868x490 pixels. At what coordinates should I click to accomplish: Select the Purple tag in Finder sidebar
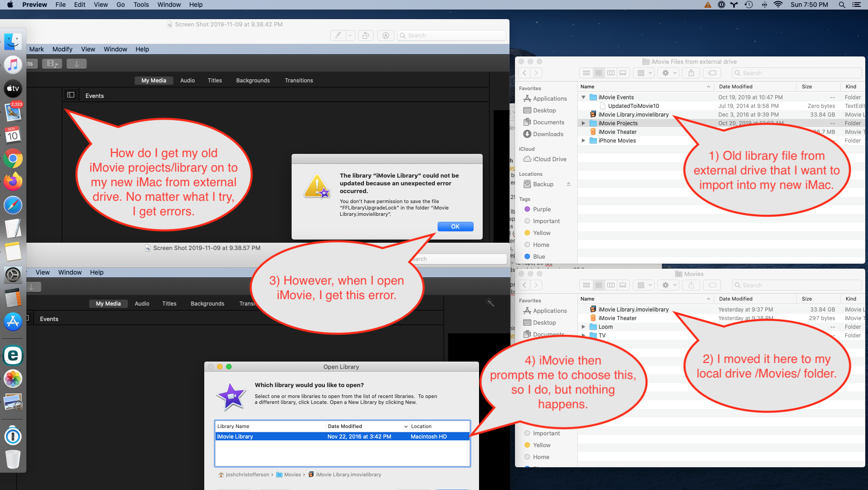pyautogui.click(x=537, y=209)
